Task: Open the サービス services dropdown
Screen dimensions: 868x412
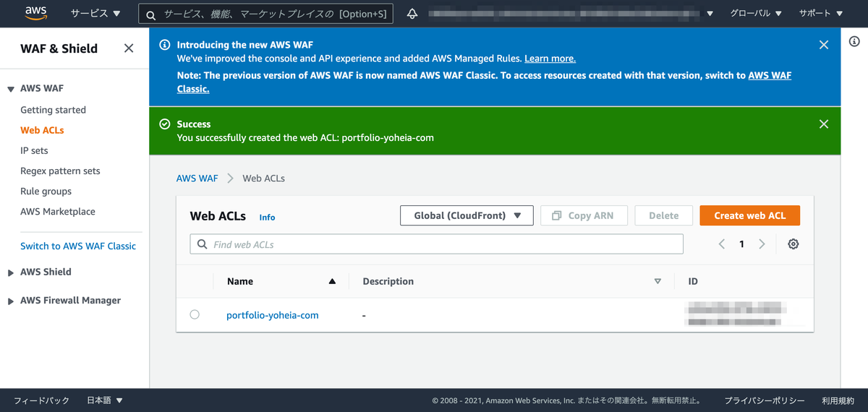Action: click(x=95, y=14)
